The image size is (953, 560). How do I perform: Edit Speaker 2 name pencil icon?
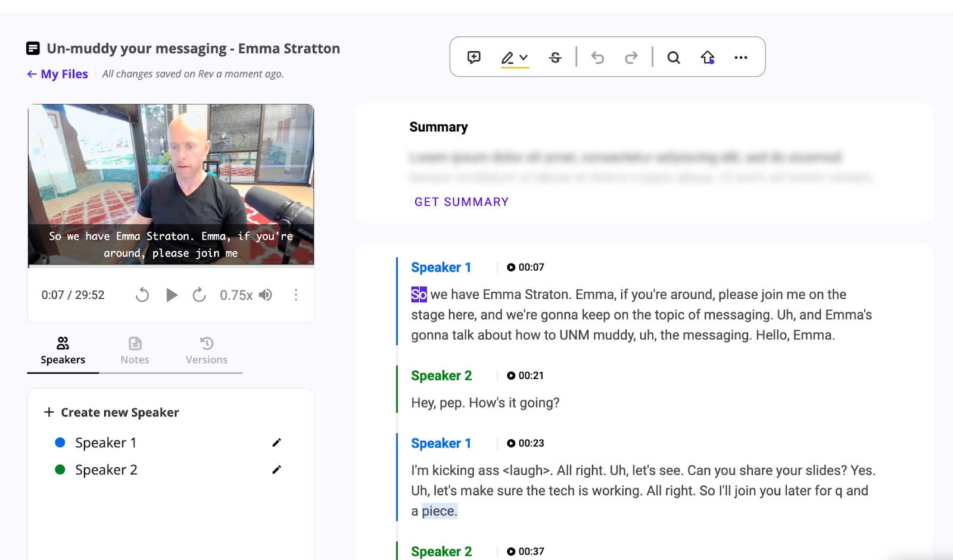point(276,470)
